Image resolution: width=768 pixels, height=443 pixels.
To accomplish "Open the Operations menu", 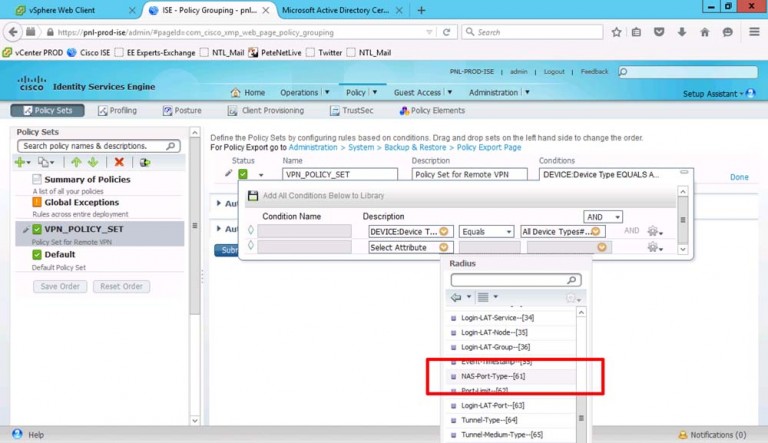I will (x=304, y=92).
